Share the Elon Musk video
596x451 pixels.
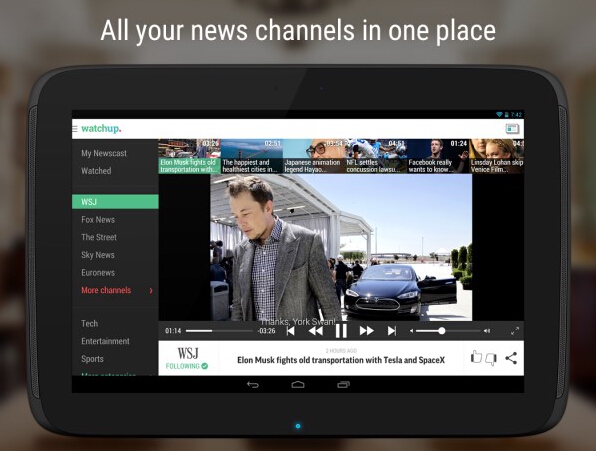click(x=511, y=358)
